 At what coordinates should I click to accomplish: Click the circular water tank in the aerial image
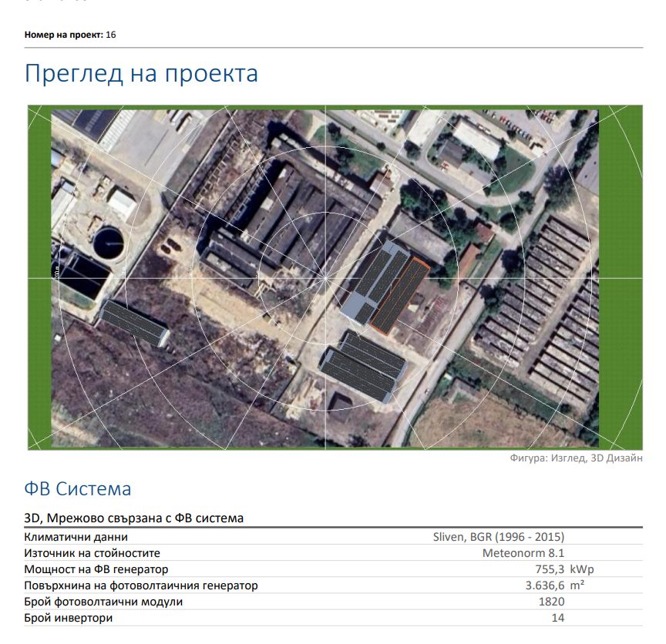(x=109, y=243)
